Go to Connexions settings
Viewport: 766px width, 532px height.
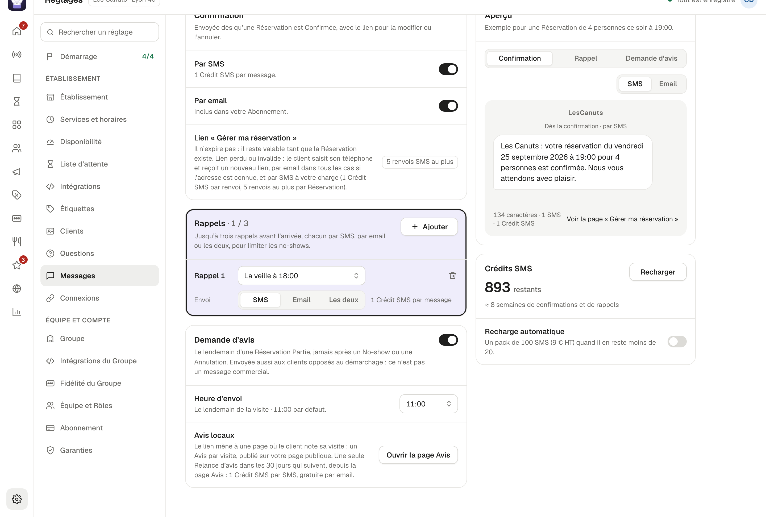tap(100, 298)
